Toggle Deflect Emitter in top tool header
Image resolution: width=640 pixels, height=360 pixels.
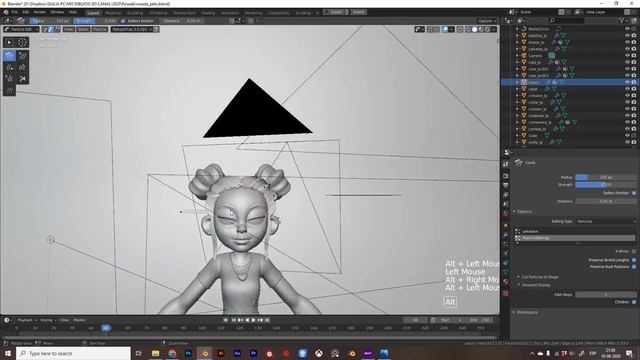tap(123, 20)
